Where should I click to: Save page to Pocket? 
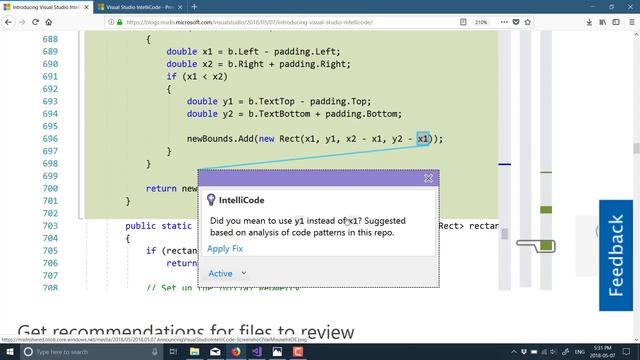click(x=516, y=22)
